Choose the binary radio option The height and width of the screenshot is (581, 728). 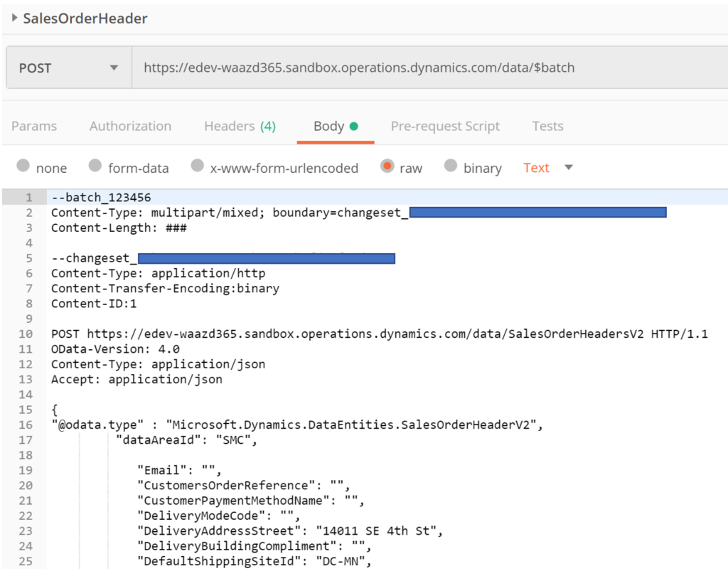coord(451,167)
